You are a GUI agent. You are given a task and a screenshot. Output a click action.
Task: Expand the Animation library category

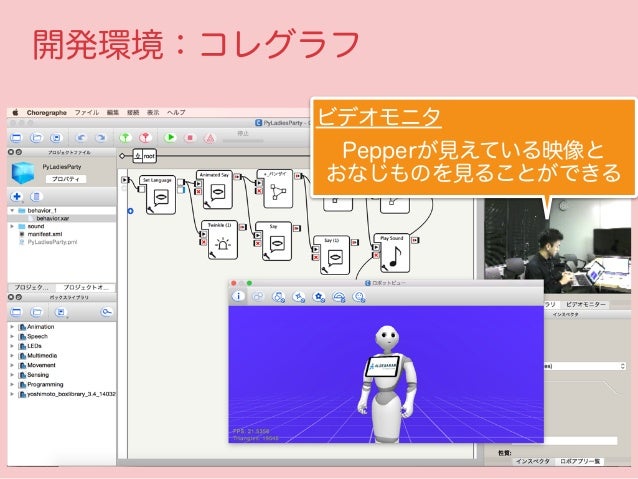point(12,327)
